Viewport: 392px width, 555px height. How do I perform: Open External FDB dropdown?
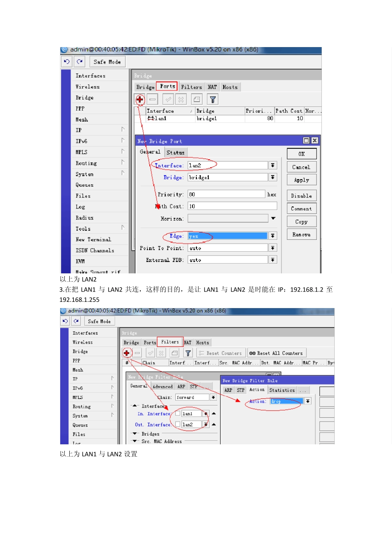pyautogui.click(x=273, y=260)
